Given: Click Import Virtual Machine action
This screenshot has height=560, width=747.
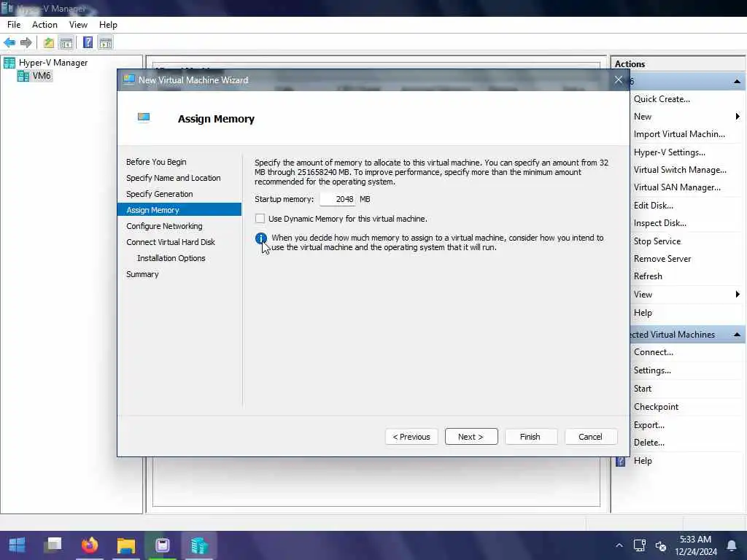Looking at the screenshot, I should click(679, 134).
